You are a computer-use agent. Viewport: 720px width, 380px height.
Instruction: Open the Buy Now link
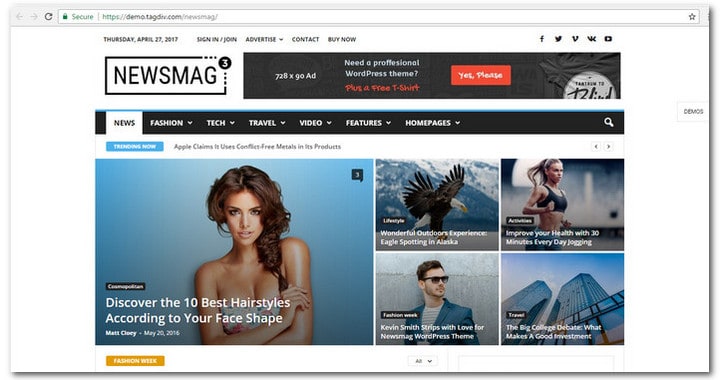coord(342,39)
